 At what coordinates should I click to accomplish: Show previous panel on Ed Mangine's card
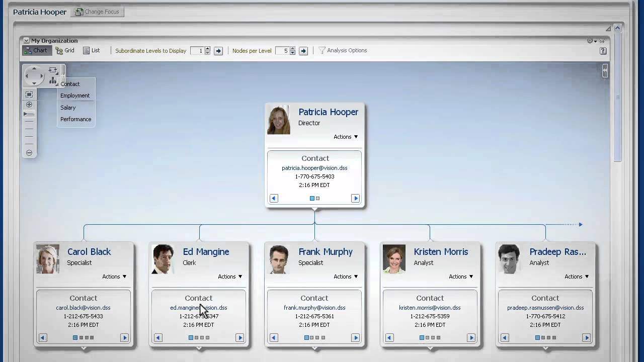tap(158, 338)
